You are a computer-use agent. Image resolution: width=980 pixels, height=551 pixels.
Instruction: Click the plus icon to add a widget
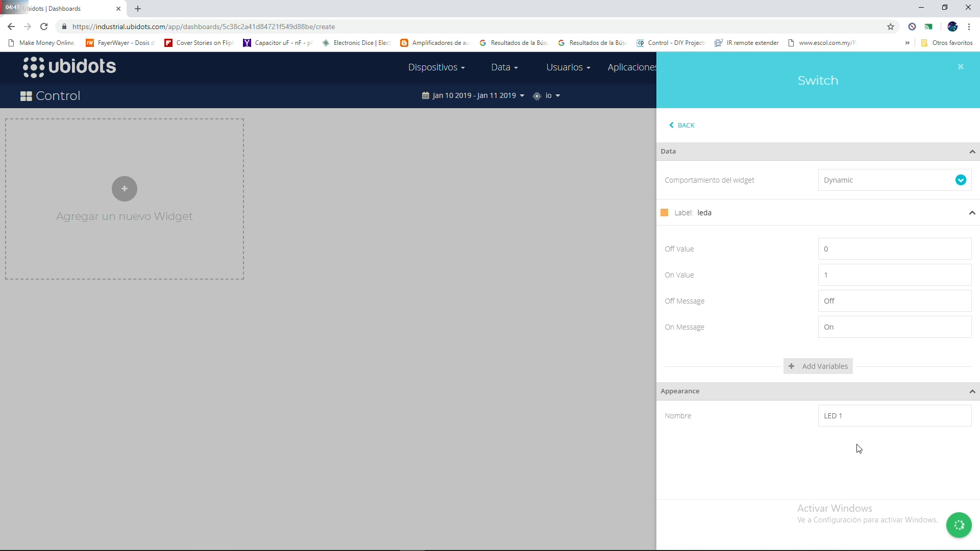click(x=124, y=189)
